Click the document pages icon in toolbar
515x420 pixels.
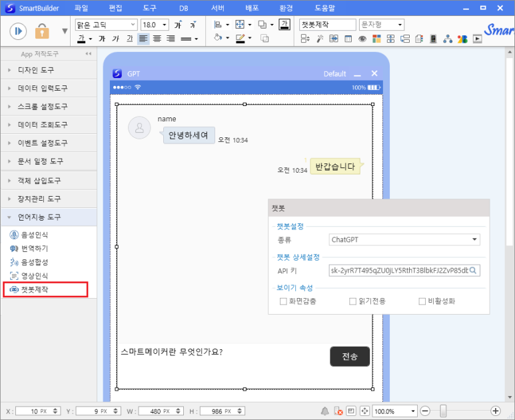point(419,39)
